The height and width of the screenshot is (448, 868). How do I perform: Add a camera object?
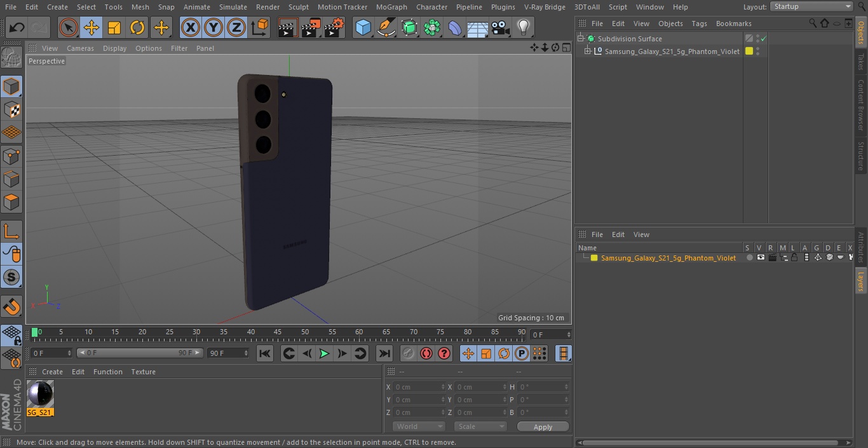pyautogui.click(x=501, y=28)
